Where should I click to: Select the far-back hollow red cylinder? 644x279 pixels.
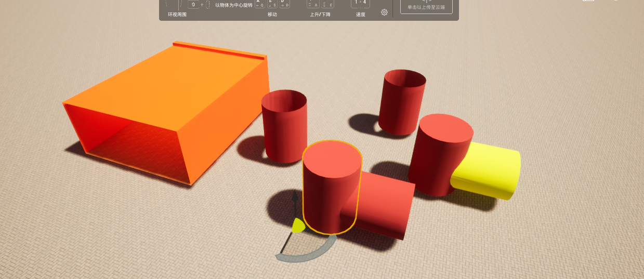401,104
